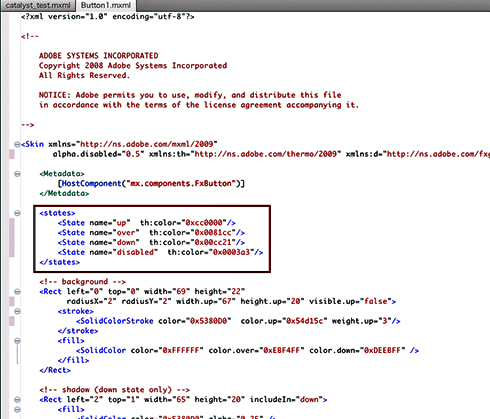The width and height of the screenshot is (490, 419).
Task: Collapse the first fill element fold marker
Action: (x=17, y=341)
